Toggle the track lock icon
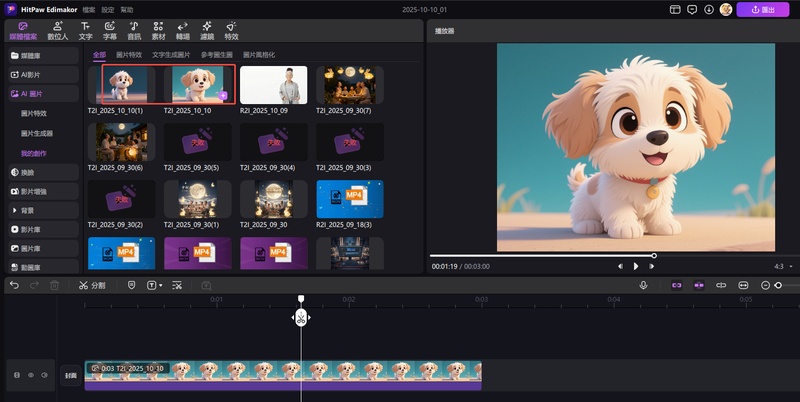Viewport: 800px width, 402px height. pyautogui.click(x=16, y=375)
